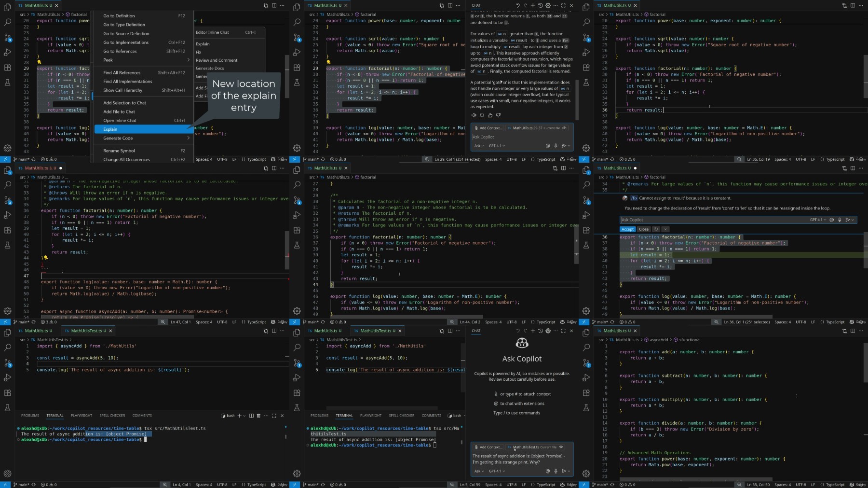
Task: Click the @ mention icon in the inline /fix Copilot box
Action: pos(831,220)
